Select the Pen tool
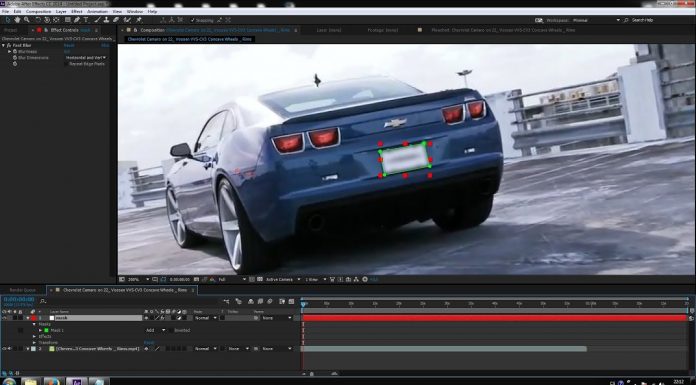 coord(77,20)
